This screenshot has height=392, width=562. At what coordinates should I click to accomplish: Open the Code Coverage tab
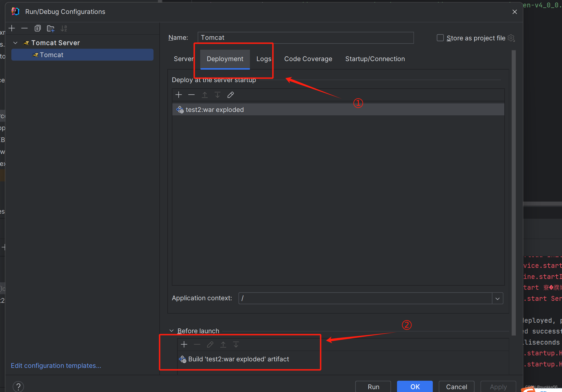308,59
